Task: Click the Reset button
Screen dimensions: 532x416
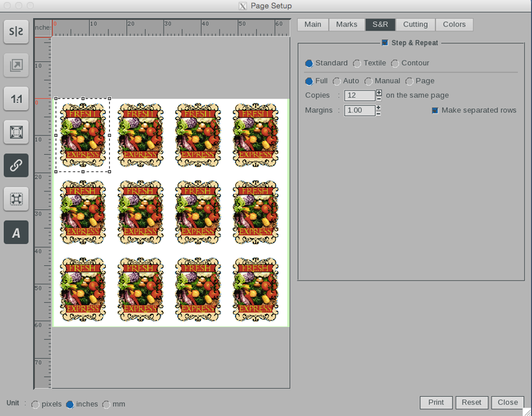Action: click(x=471, y=403)
